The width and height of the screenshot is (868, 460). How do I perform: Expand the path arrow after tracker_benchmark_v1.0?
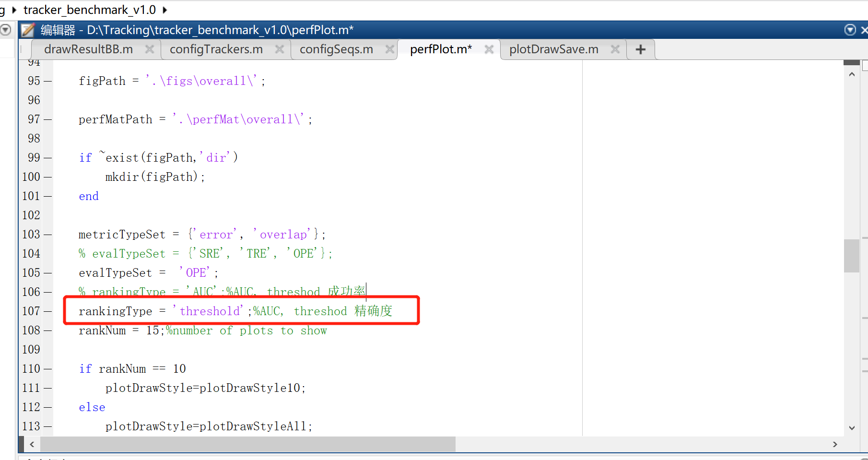165,10
